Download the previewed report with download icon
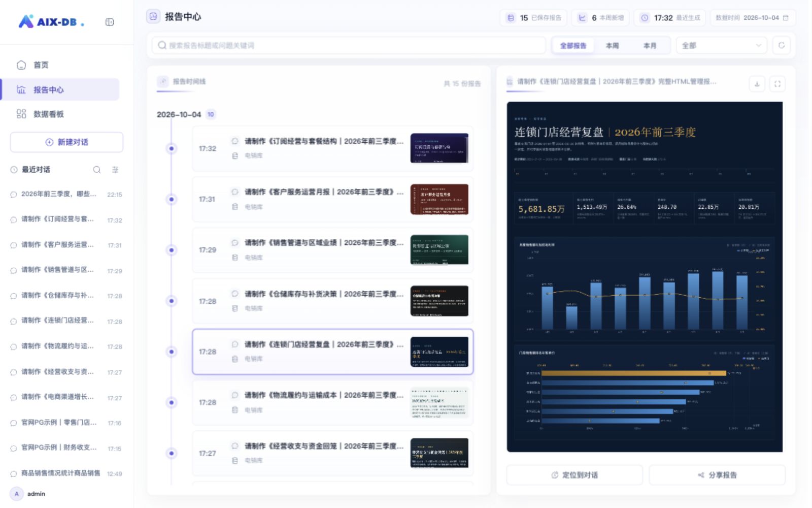The height and width of the screenshot is (508, 812). [x=757, y=84]
